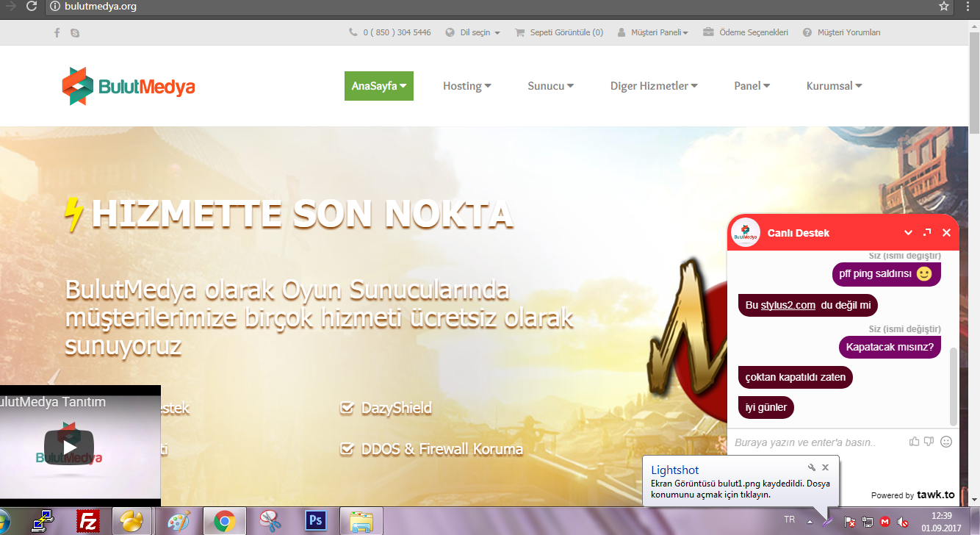Open the yellow app icon beside FileZilla

[132, 521]
